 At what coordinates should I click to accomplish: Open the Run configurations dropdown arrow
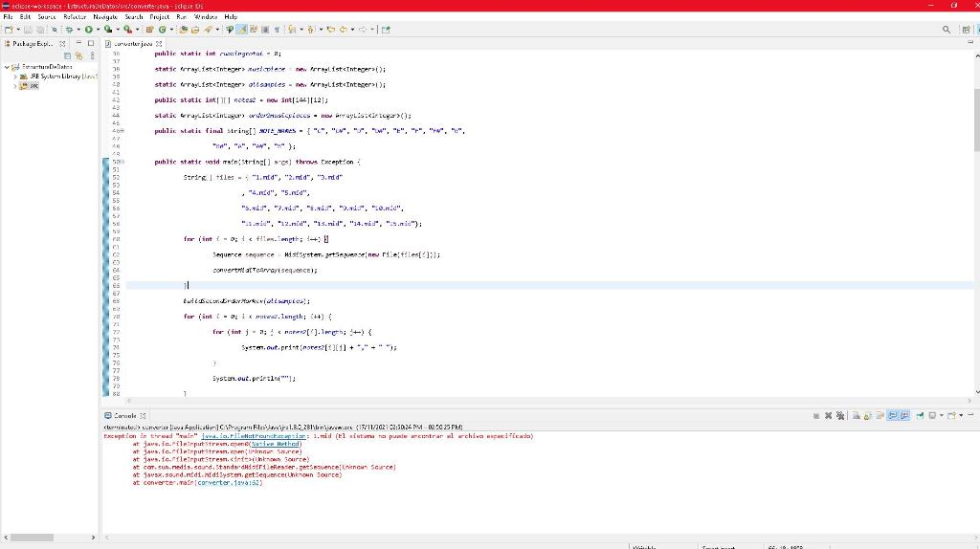coord(99,30)
